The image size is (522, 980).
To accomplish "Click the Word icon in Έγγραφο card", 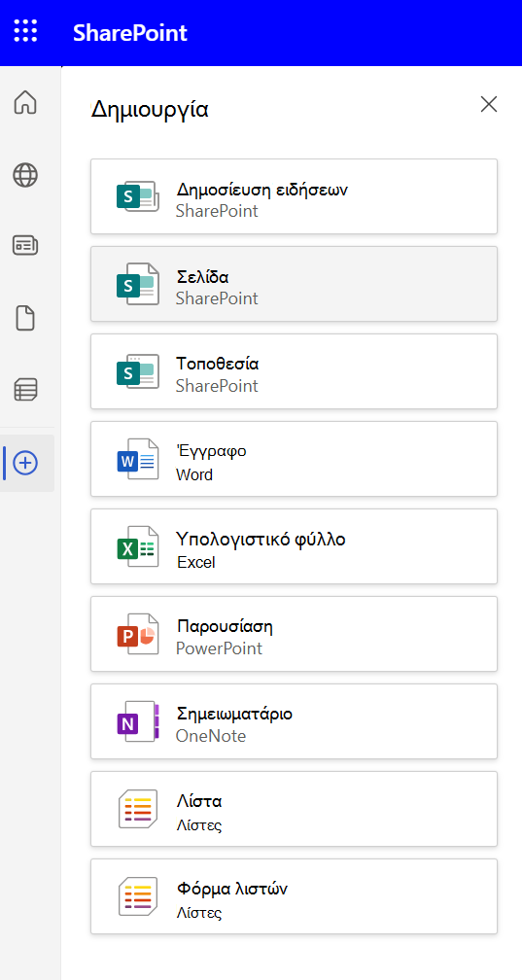I will tap(138, 459).
